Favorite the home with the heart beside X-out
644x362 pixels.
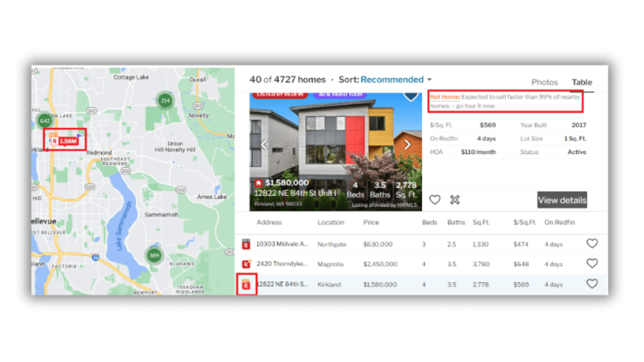pos(435,200)
